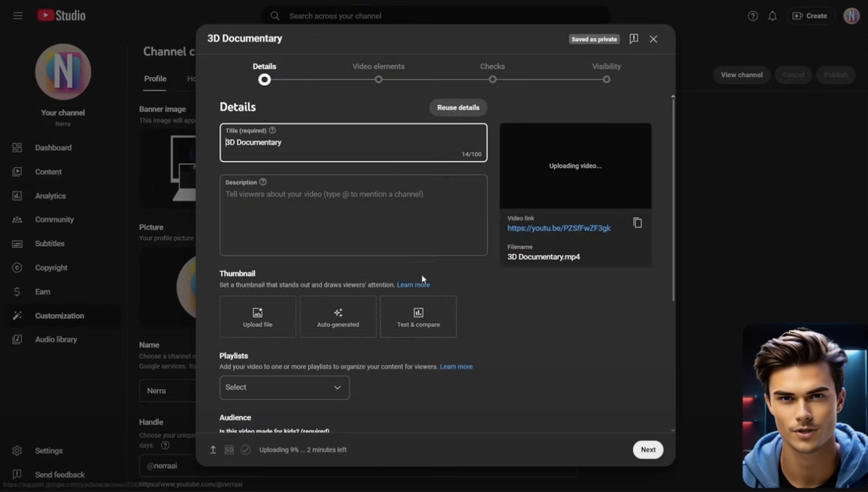Expand the Playlists Select dropdown
This screenshot has width=868, height=492.
(x=284, y=388)
